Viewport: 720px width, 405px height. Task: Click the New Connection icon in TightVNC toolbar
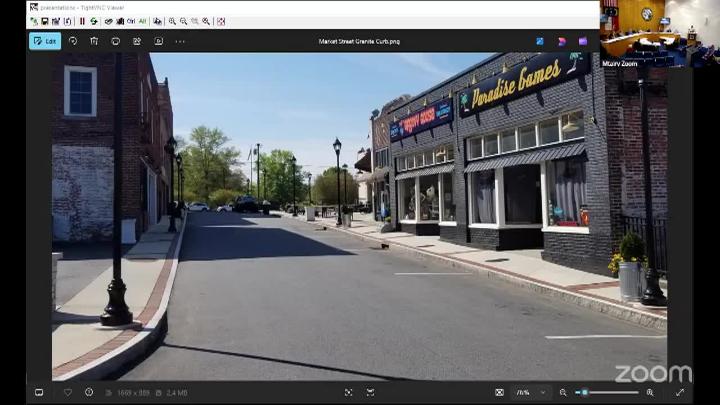34,22
